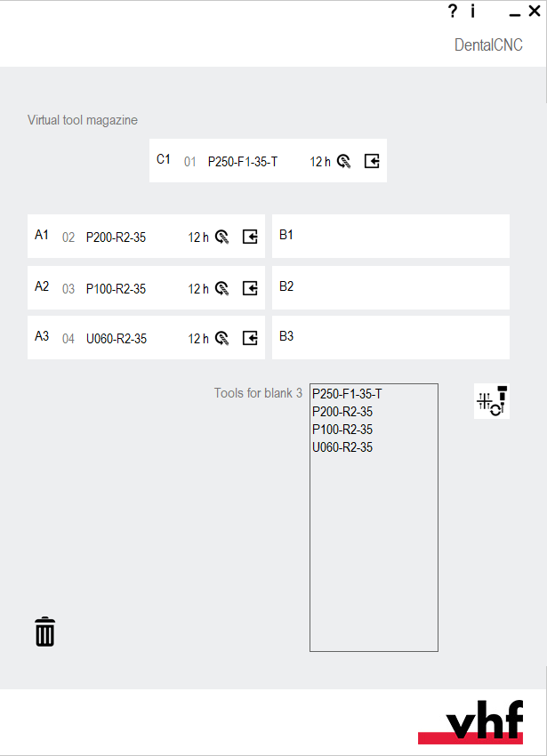Click the tool life icon for U060-R2-35
The width and height of the screenshot is (547, 756).
(222, 338)
